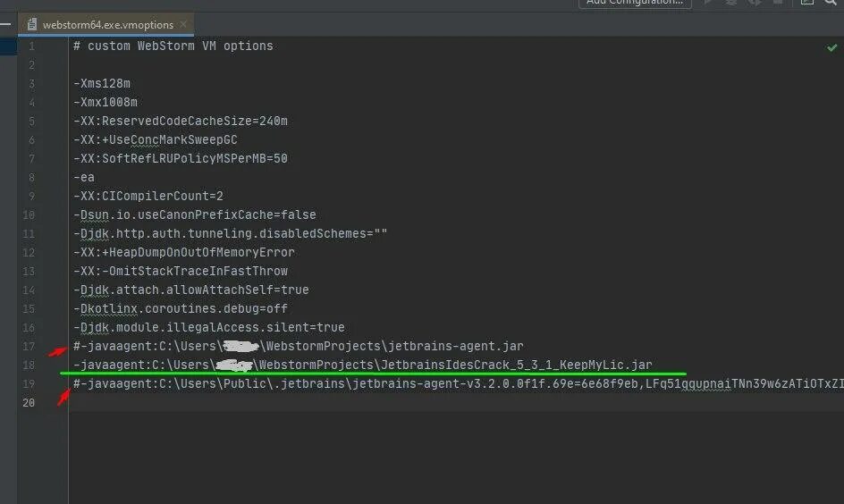The width and height of the screenshot is (844, 504).
Task: Click the commented jetbrains-agent-v3.2.0 line
Action: pyautogui.click(x=458, y=384)
